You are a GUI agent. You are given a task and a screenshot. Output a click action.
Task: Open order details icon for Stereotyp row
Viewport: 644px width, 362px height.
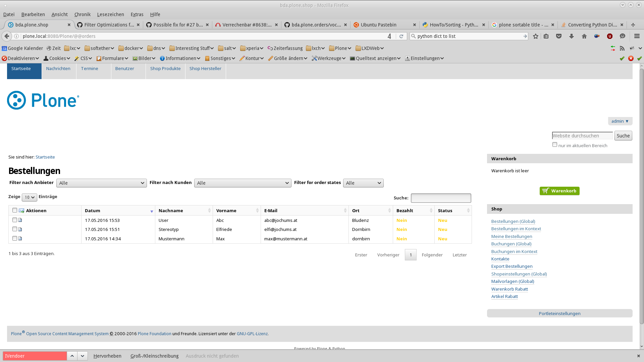click(x=20, y=229)
